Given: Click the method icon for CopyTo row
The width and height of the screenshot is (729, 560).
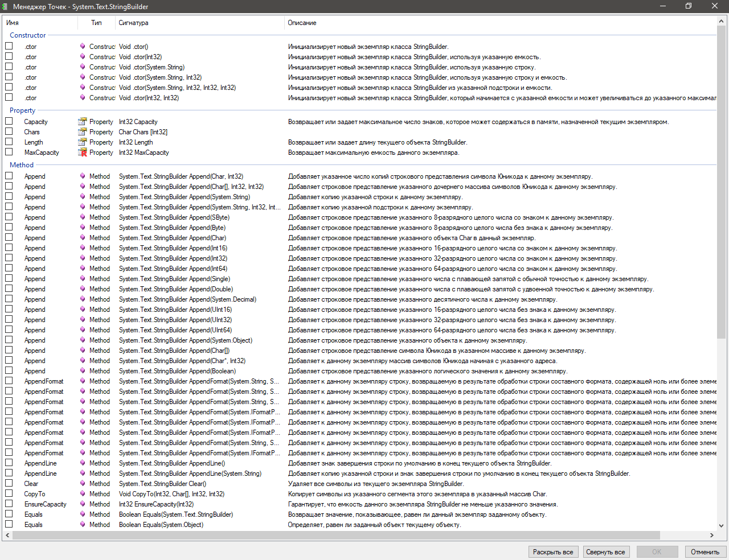Looking at the screenshot, I should pos(83,494).
